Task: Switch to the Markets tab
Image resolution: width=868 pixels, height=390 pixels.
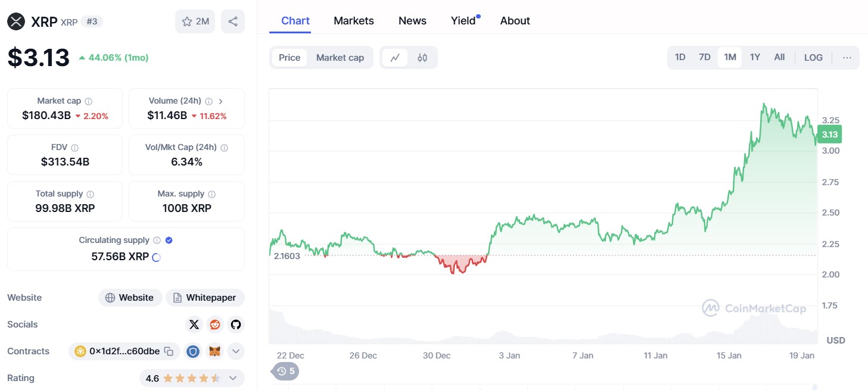Action: tap(354, 21)
